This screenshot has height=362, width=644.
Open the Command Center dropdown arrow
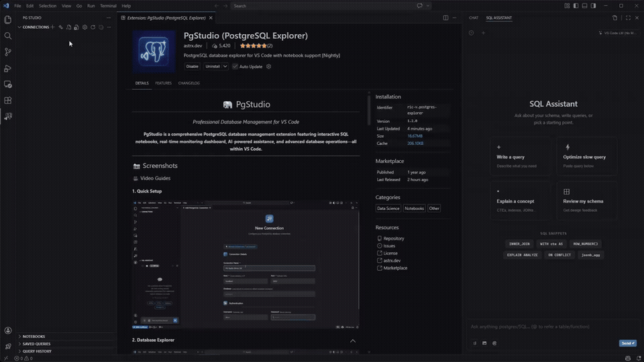coord(428,6)
